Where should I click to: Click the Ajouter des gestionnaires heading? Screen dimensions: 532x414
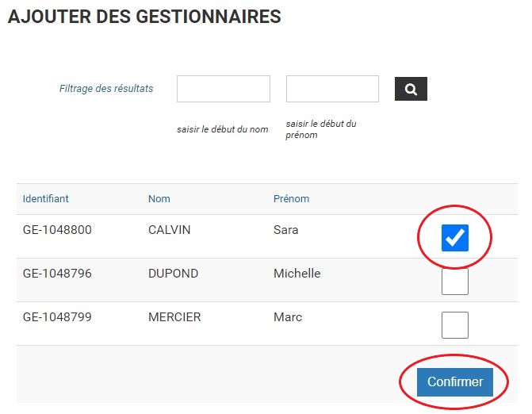click(x=144, y=17)
